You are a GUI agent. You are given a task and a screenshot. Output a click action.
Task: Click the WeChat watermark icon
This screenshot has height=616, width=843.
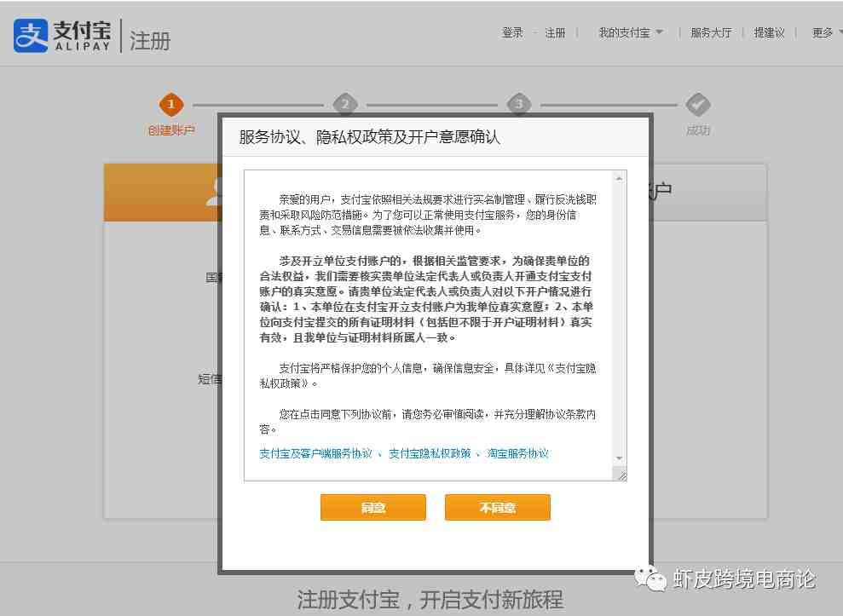(x=654, y=579)
